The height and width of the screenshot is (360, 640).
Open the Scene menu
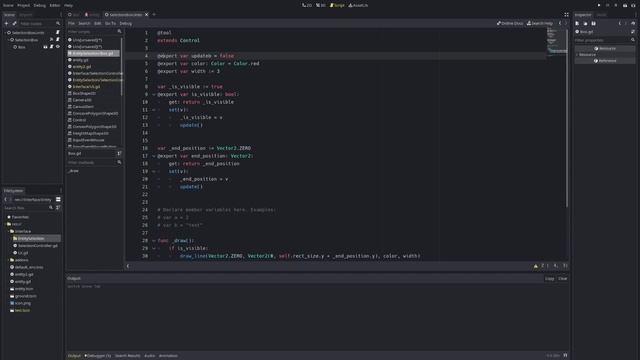coord(8,5)
